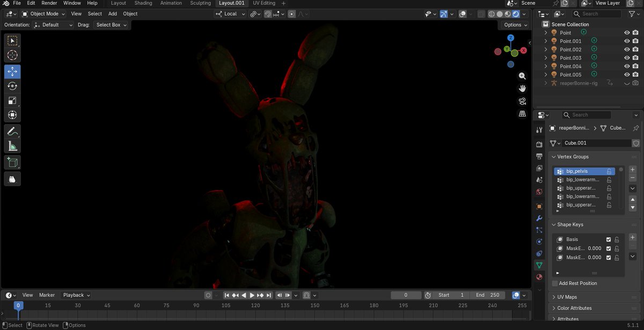
Task: Open the Physics properties tab
Action: [x=539, y=241]
